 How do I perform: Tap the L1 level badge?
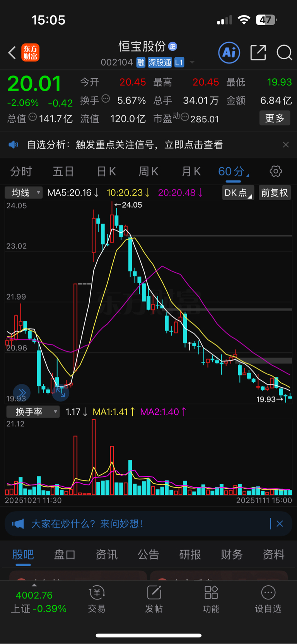179,62
